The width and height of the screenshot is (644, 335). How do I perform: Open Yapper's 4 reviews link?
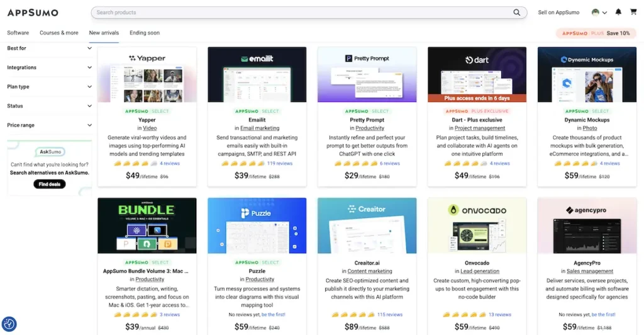tap(170, 164)
